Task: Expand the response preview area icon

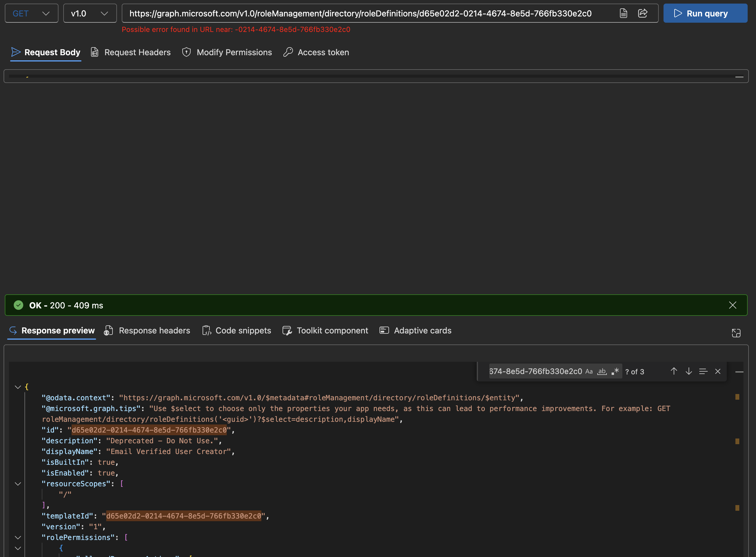Action: (x=736, y=333)
